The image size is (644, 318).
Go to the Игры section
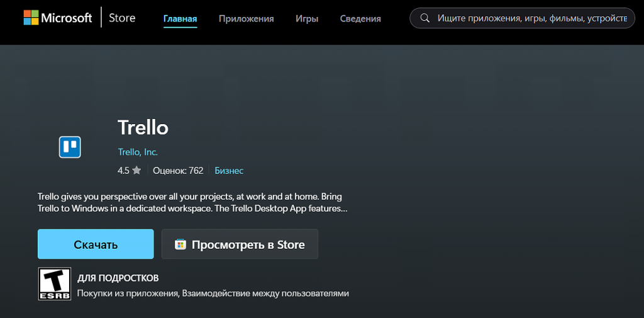coord(307,18)
